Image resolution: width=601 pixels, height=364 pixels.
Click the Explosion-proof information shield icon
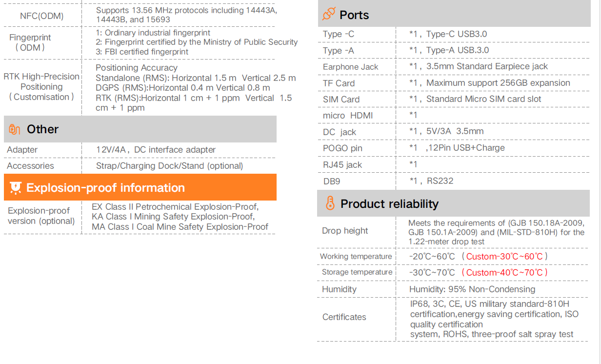(16, 187)
